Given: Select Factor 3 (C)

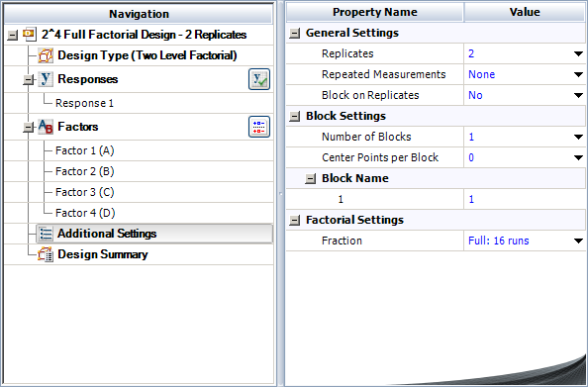Looking at the screenshot, I should tap(85, 192).
